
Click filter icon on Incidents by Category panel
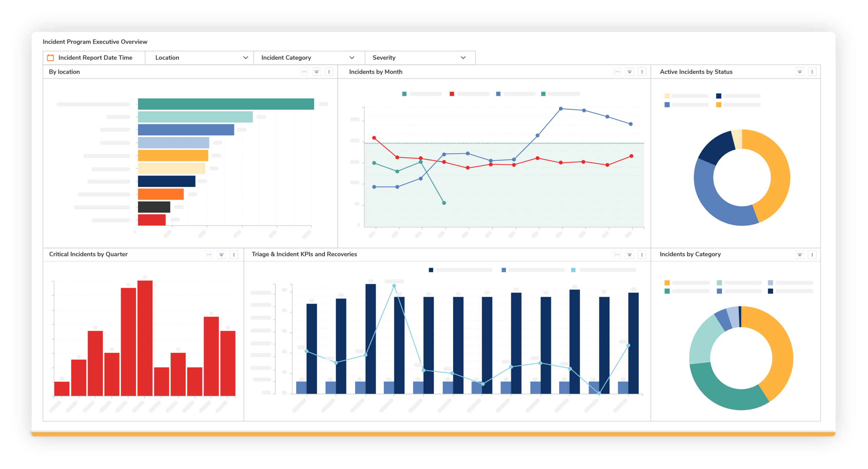click(800, 254)
